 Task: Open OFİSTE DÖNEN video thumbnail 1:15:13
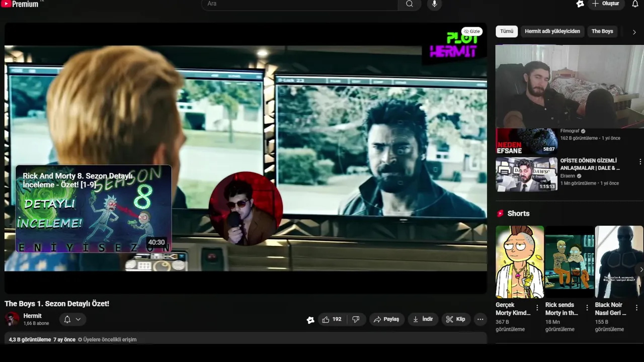point(527,174)
